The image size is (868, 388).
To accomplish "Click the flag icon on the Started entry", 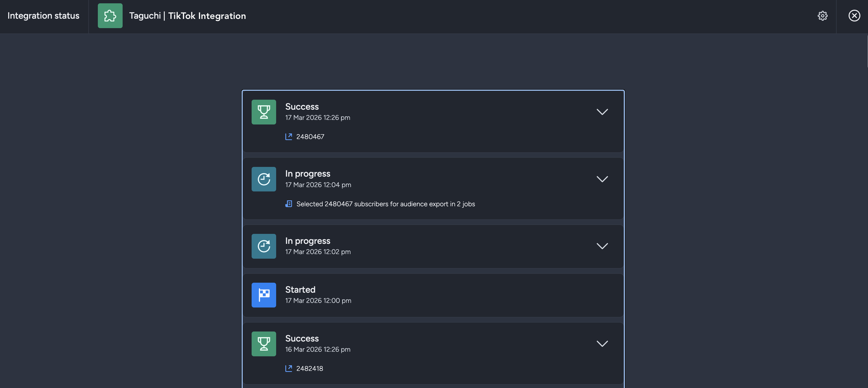I will (264, 295).
